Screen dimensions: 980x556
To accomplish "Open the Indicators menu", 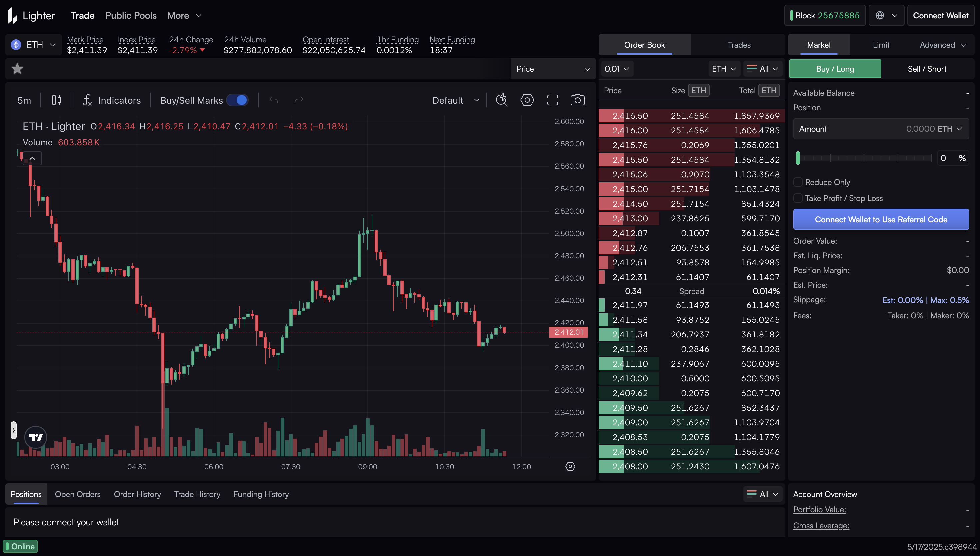I will click(111, 100).
